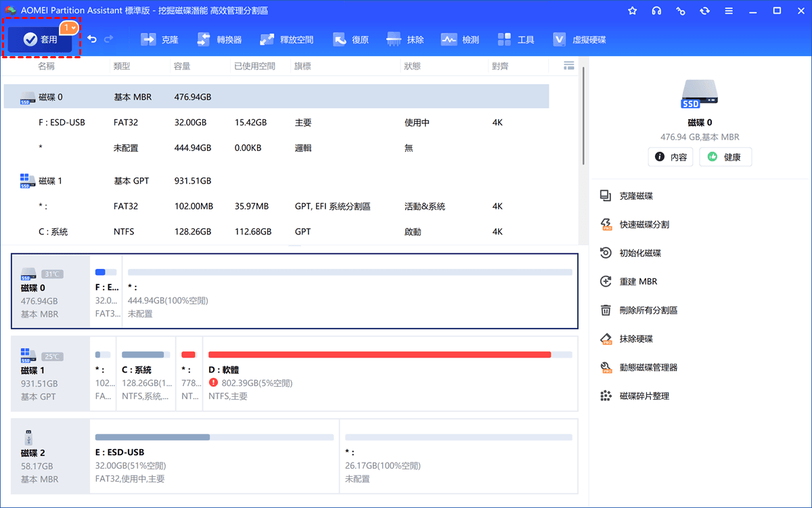The height and width of the screenshot is (508, 812).
Task: Open the 克隆 (Clone) toolbar menu
Action: (x=160, y=40)
